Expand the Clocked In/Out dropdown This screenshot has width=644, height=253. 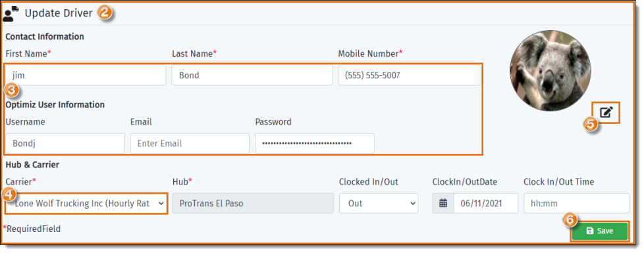[378, 204]
